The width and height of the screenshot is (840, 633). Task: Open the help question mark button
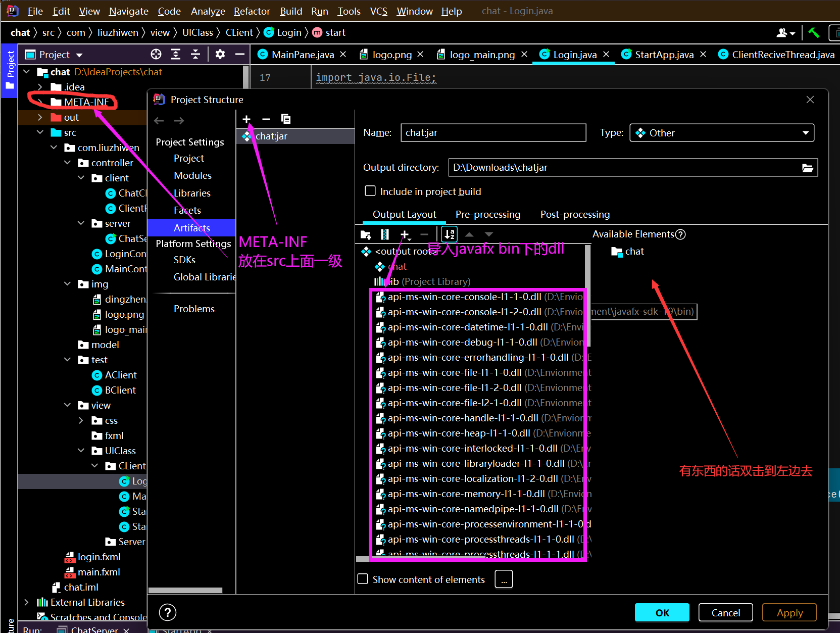pos(168,613)
